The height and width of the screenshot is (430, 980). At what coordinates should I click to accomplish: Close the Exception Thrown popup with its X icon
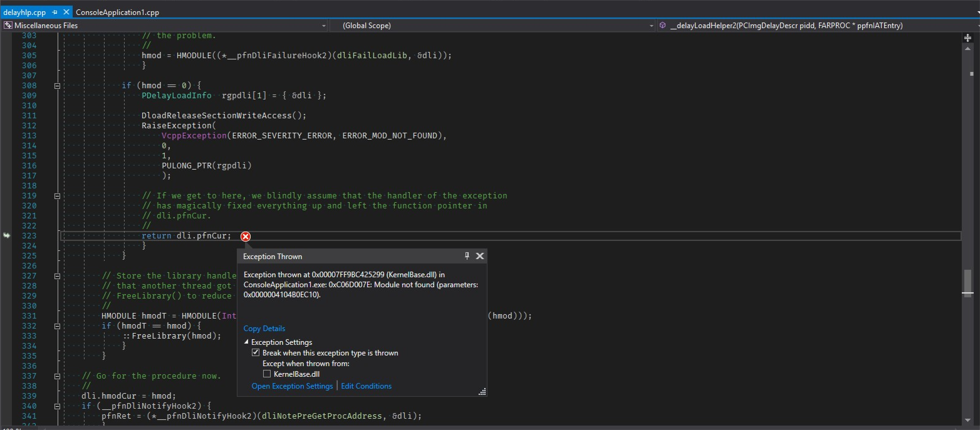click(480, 256)
